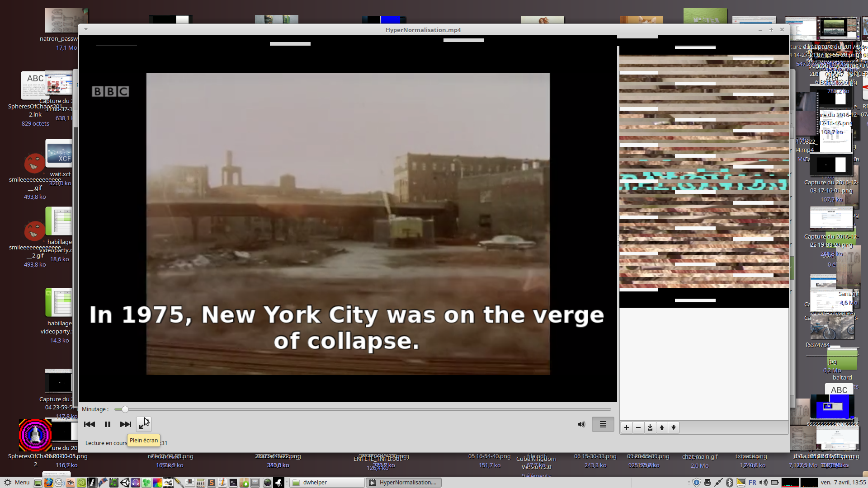The image size is (868, 488).
Task: Toggle the playlist sidebar button
Action: pyautogui.click(x=603, y=424)
